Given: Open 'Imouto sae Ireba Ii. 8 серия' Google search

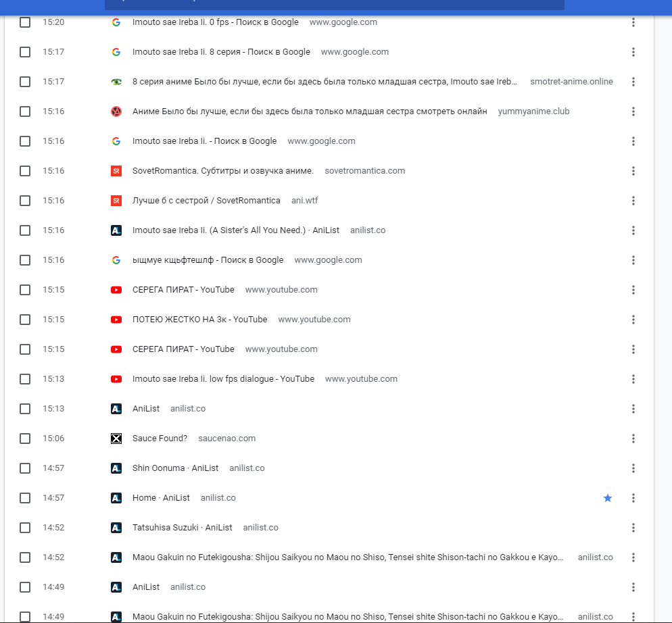Looking at the screenshot, I should coord(221,52).
